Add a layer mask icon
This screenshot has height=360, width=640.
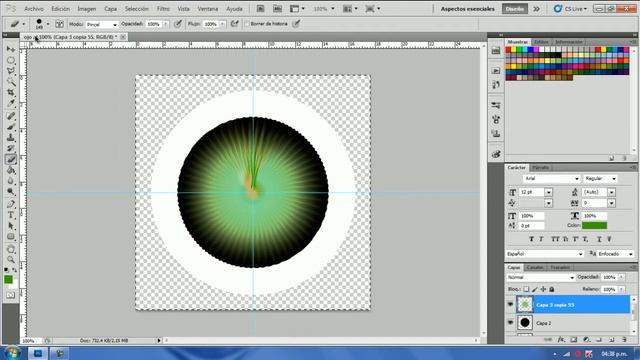[574, 340]
